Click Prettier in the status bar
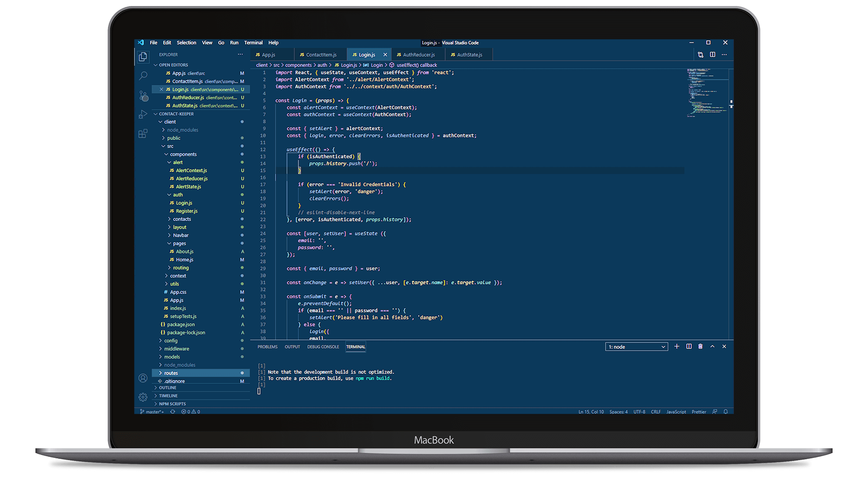This screenshot has width=868, height=480. pyautogui.click(x=699, y=412)
